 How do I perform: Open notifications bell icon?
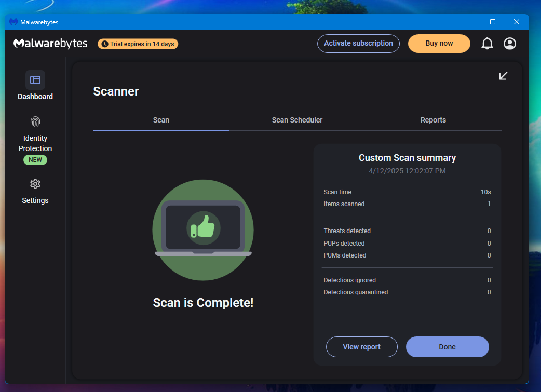click(487, 44)
